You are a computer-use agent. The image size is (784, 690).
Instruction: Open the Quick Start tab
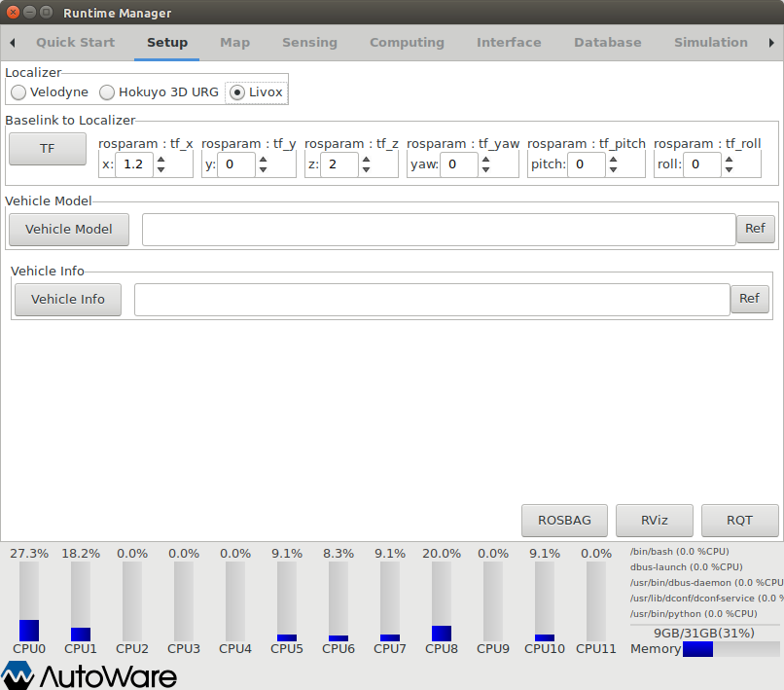(x=76, y=43)
